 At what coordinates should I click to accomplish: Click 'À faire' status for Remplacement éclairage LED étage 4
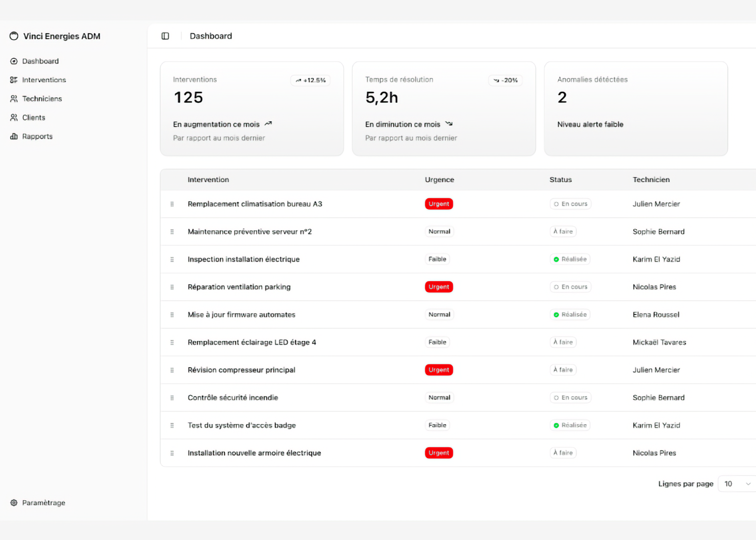[563, 342]
